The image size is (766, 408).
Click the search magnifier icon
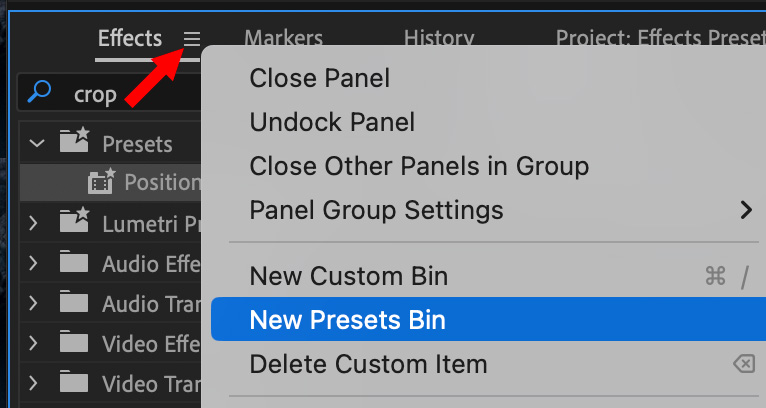click(x=40, y=93)
